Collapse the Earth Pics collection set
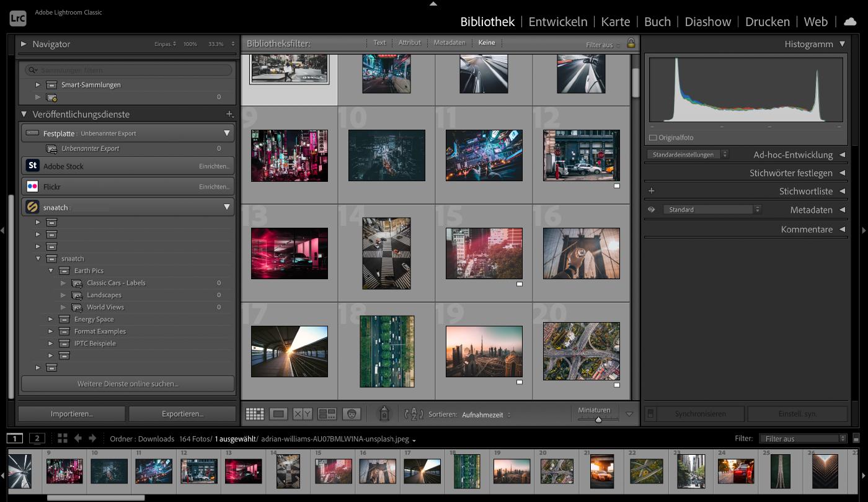The height and width of the screenshot is (502, 868). (x=51, y=271)
